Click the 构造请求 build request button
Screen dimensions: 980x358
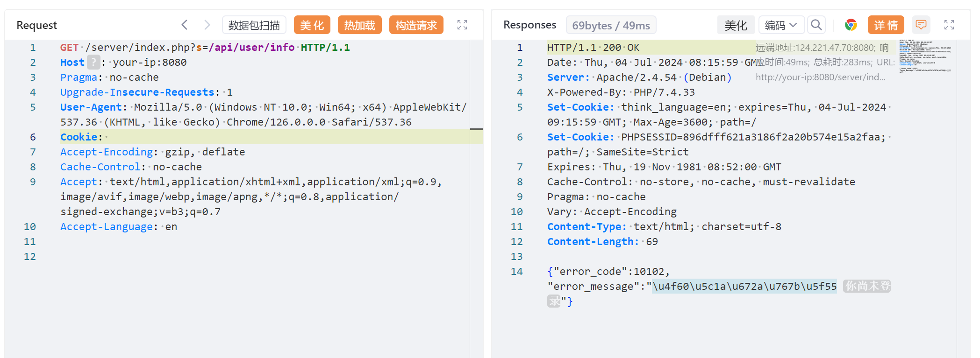click(x=416, y=25)
